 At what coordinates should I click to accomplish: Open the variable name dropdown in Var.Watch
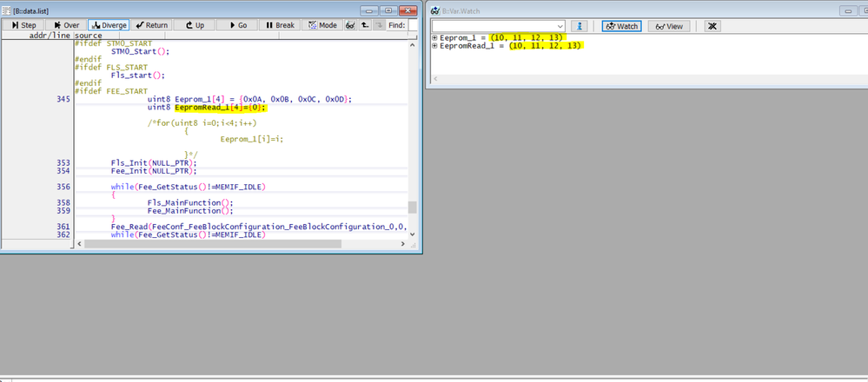click(560, 26)
